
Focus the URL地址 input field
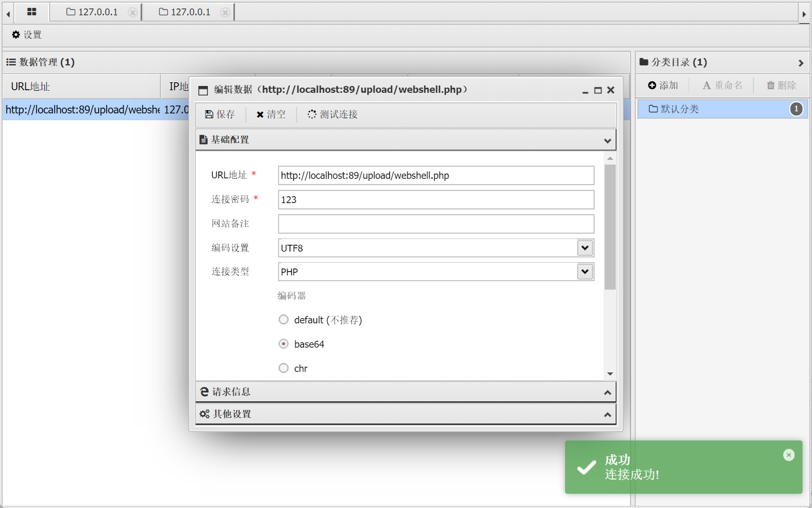click(436, 176)
